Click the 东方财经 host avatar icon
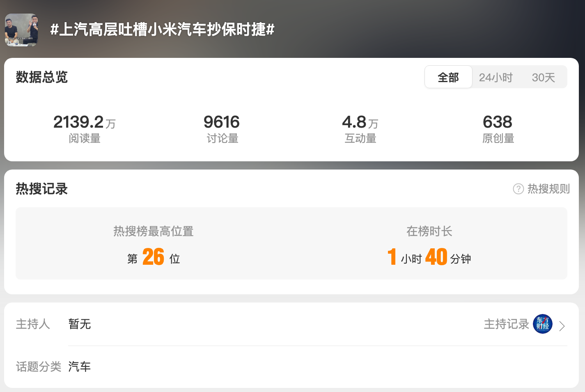This screenshot has width=585, height=392. point(543,324)
